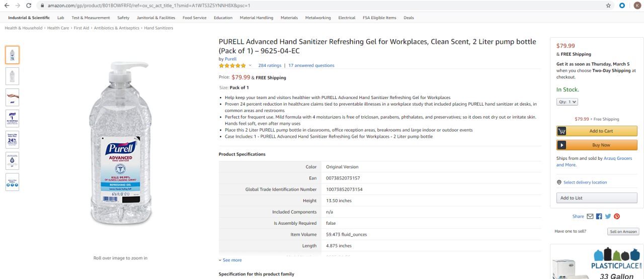The width and height of the screenshot is (644, 279).
Task: Select the #1 in hospitals thumbnail
Action: click(12, 118)
